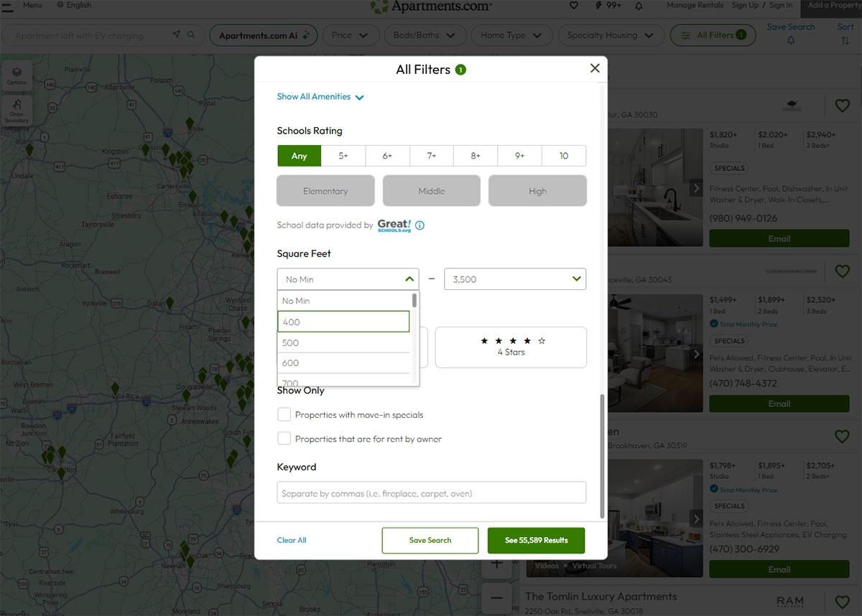Screen dimensions: 862x616
Task: Select Draw Boundary tool on map
Action: pyautogui.click(x=17, y=111)
